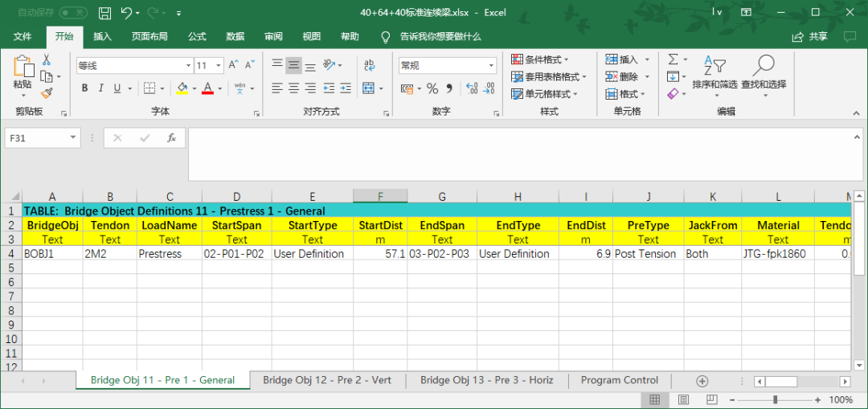Toggle the AutoSave switch
Image resolution: width=868 pixels, height=409 pixels.
point(73,12)
